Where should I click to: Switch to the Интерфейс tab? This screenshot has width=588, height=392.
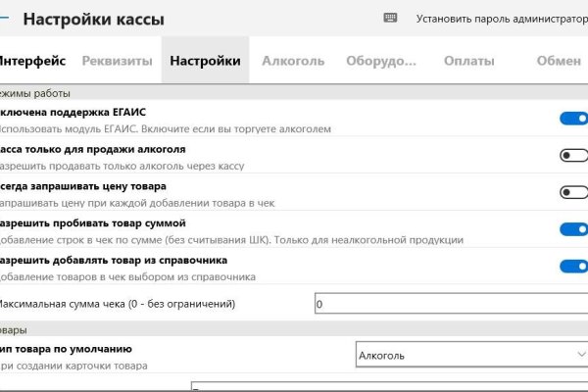click(32, 61)
